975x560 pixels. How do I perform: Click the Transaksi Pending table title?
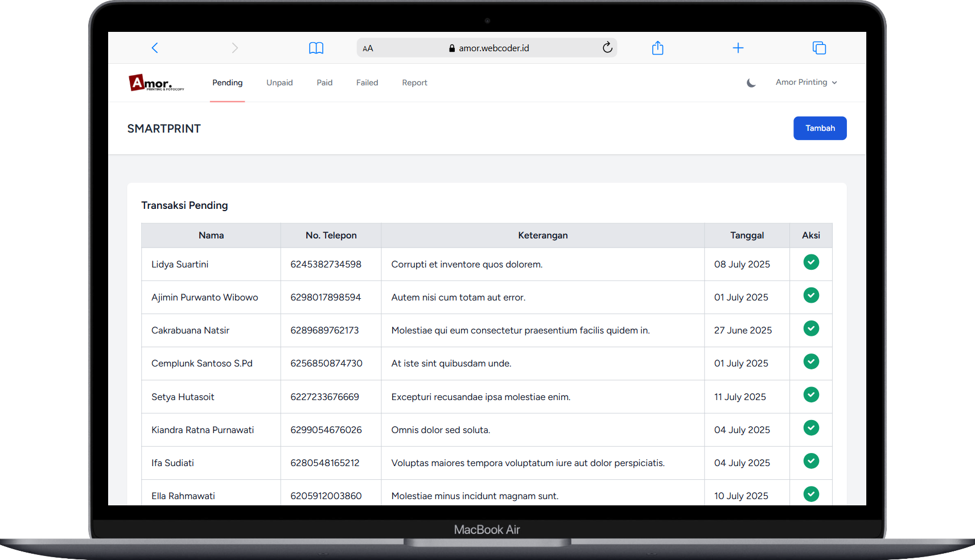(x=184, y=205)
